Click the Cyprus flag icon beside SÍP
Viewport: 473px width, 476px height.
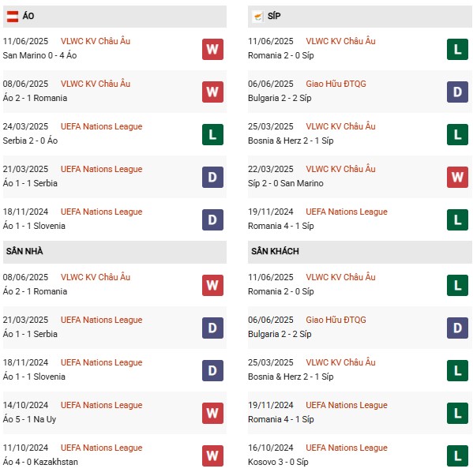coord(257,16)
